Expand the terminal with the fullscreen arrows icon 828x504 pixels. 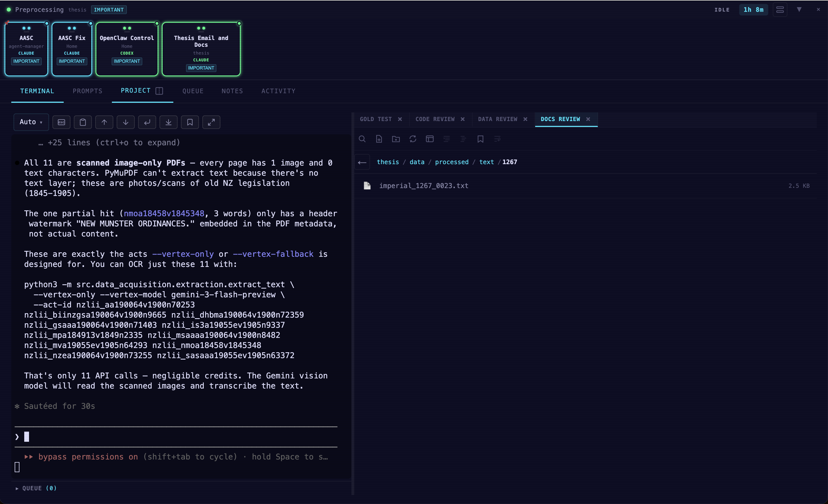(211, 122)
